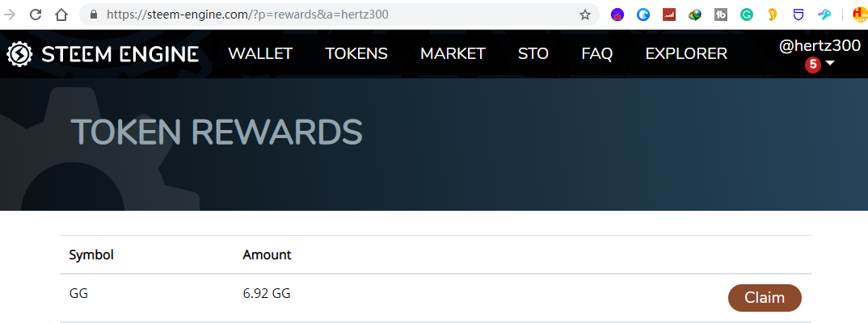Reload the page with the refresh icon

pyautogui.click(x=36, y=15)
